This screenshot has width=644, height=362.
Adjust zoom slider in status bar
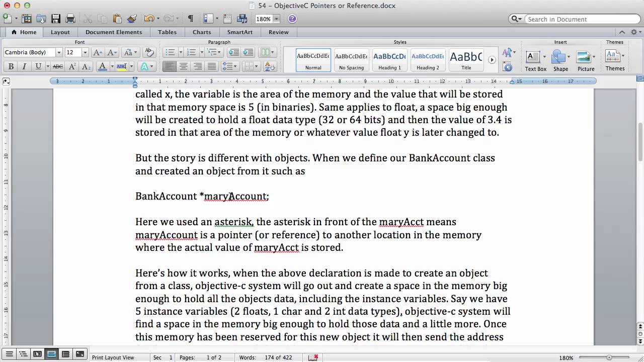(x=609, y=357)
